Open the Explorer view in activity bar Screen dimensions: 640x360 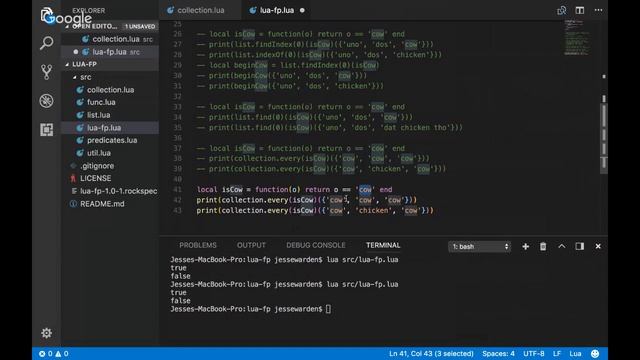tap(47, 14)
